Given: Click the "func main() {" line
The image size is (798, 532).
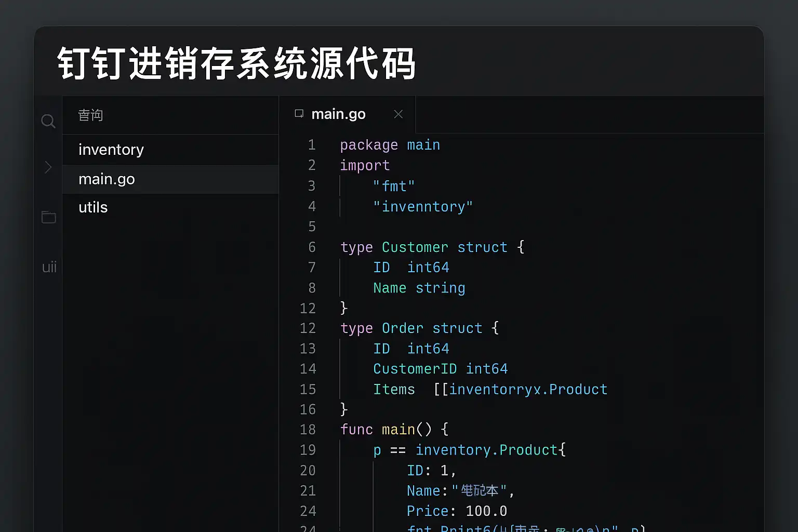Looking at the screenshot, I should (394, 430).
